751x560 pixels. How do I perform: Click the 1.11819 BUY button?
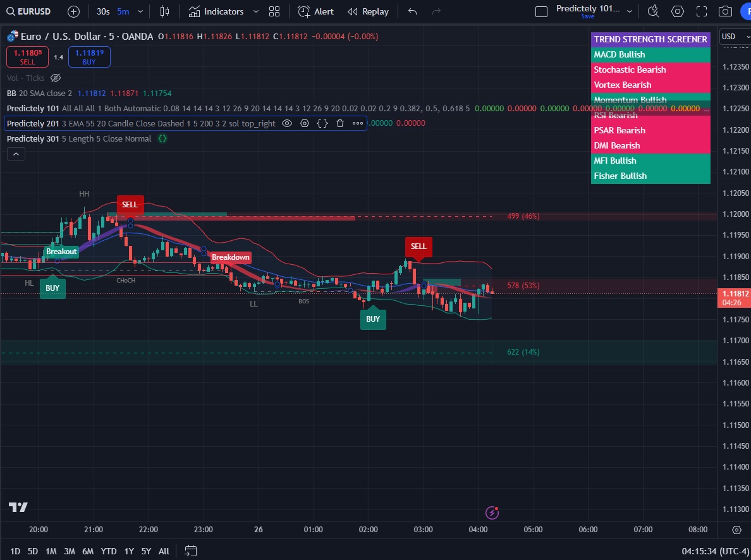pyautogui.click(x=89, y=57)
